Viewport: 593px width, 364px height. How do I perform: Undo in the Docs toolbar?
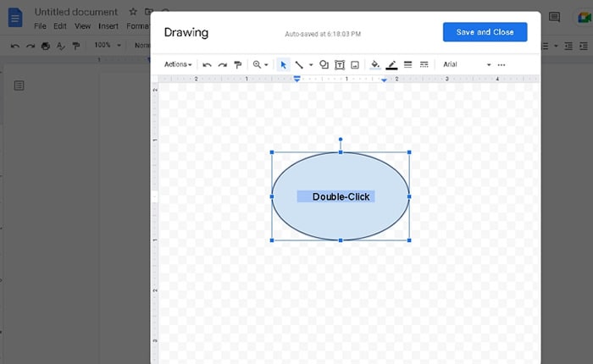click(14, 46)
